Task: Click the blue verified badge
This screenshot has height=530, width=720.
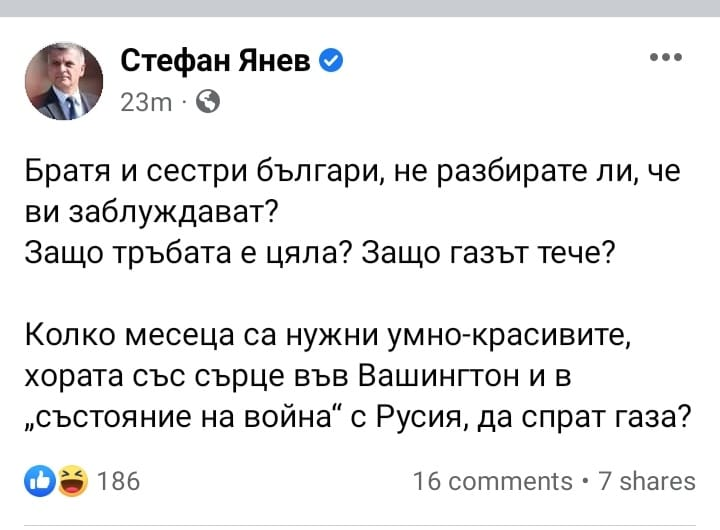Action: [332, 63]
